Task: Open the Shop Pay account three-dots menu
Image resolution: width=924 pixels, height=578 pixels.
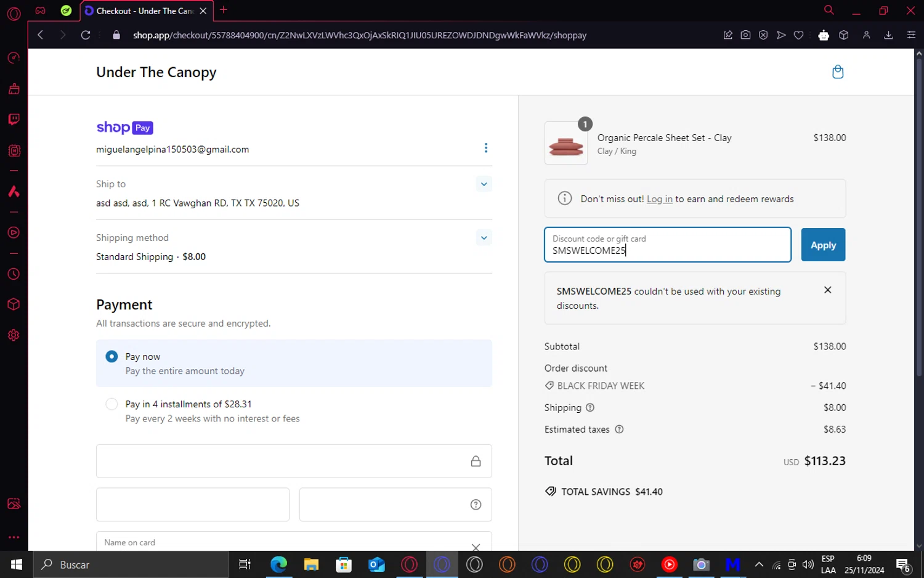Action: [486, 148]
